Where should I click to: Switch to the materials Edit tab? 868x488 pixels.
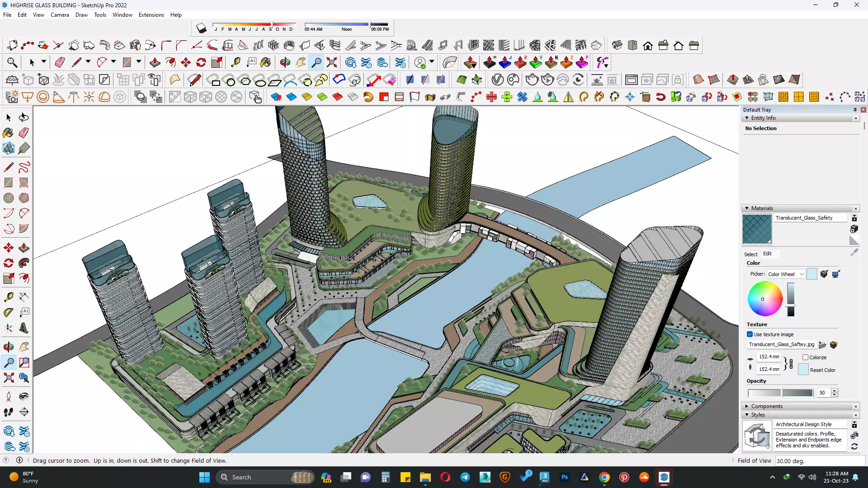click(x=767, y=254)
